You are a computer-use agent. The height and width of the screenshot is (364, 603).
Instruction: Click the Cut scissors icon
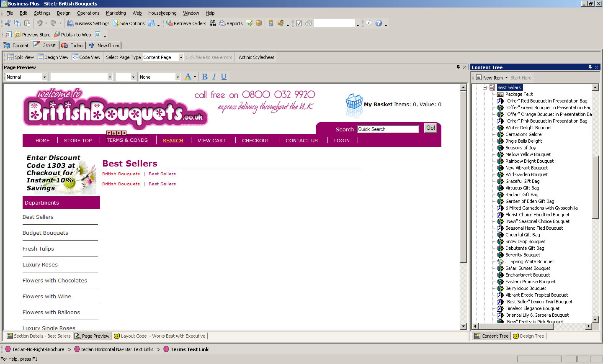click(8, 23)
